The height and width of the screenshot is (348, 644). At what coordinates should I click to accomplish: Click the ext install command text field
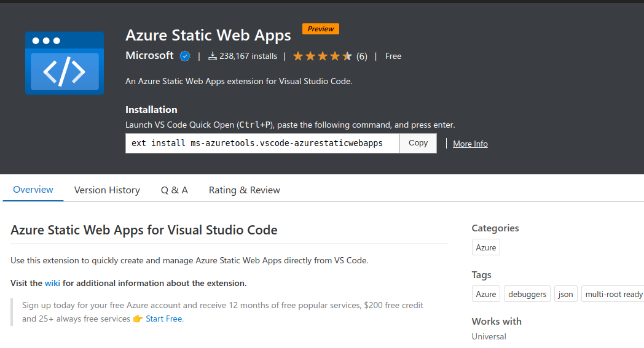262,143
